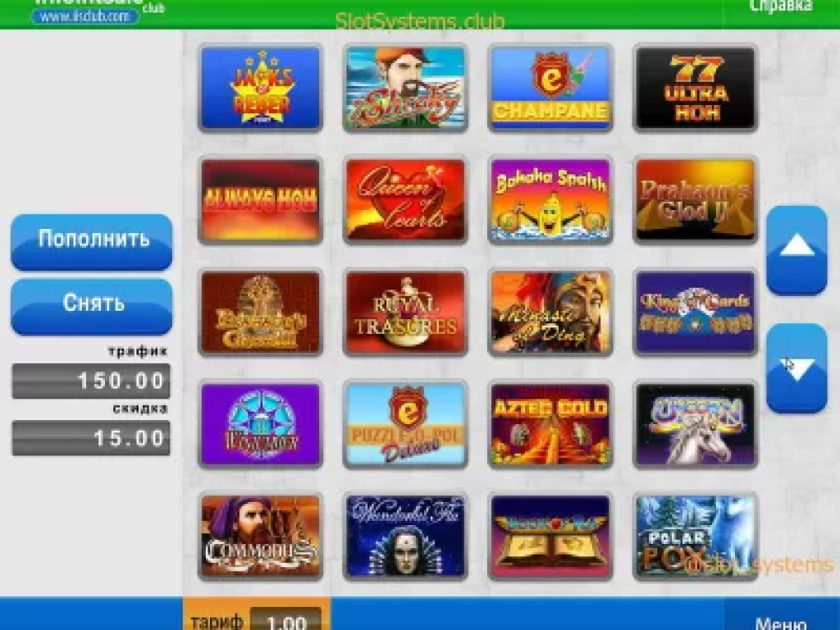Screen dimensions: 840x630
Task: Select the King of Cards tile
Action: coord(696,313)
